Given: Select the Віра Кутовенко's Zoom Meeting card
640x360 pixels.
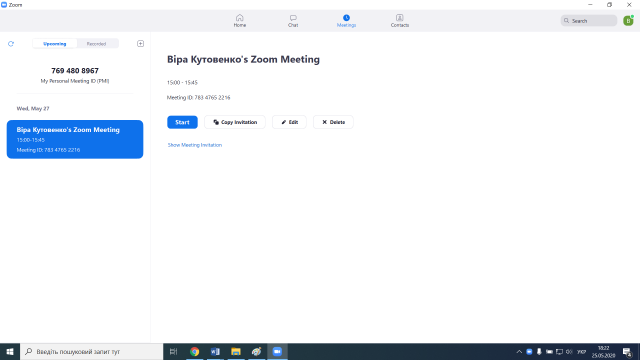Looking at the screenshot, I should (75, 139).
